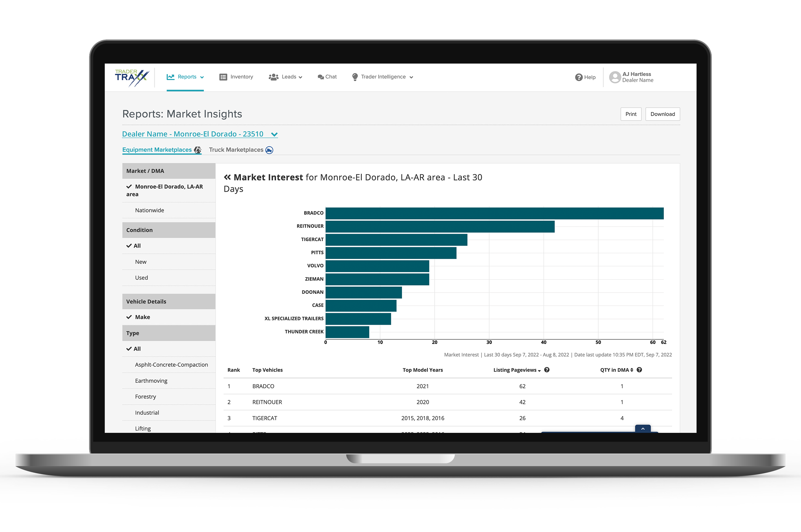Click model years '2015, 2018, 2016'

pos(423,418)
